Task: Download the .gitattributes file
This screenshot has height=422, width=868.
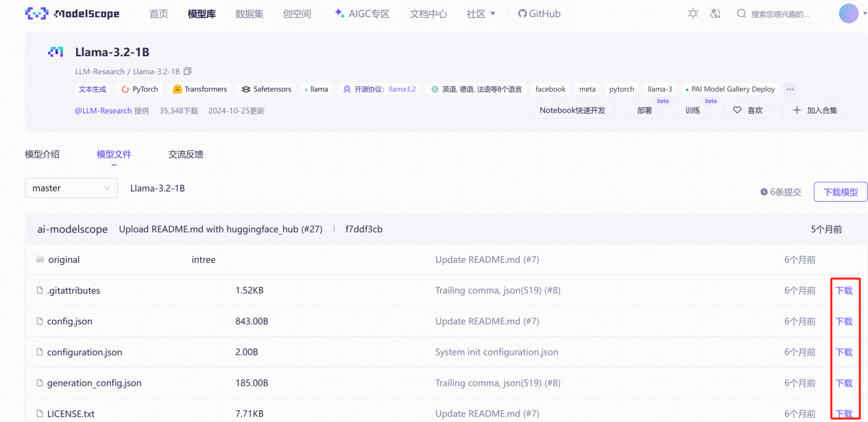Action: [x=844, y=290]
